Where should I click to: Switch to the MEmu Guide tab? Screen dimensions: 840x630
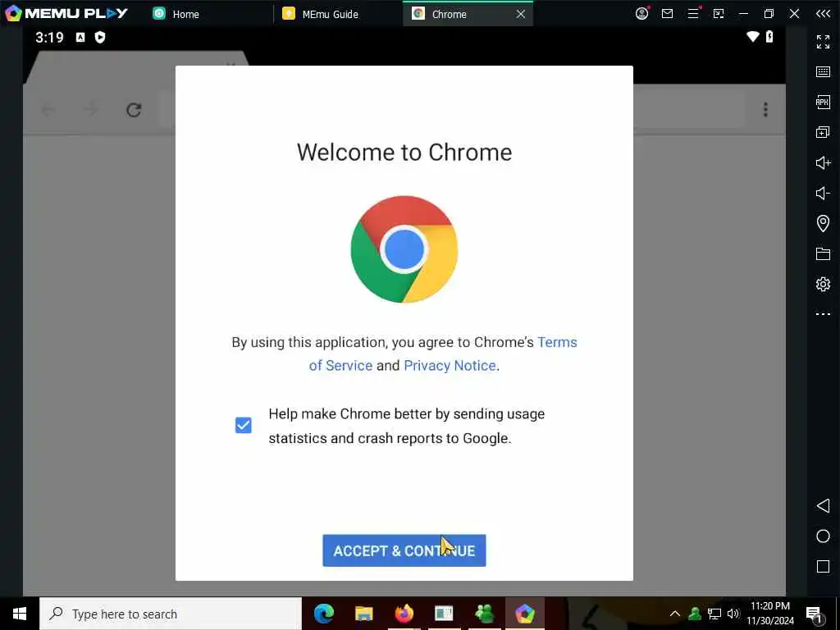(x=322, y=14)
